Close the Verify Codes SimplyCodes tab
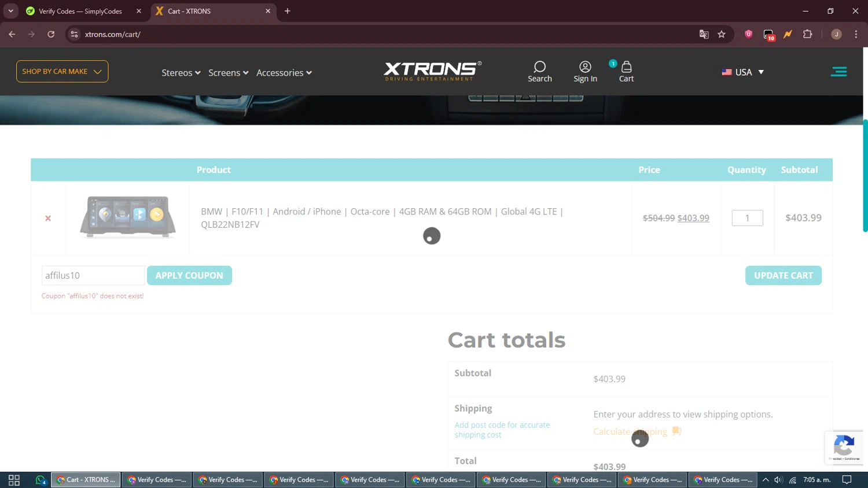Image resolution: width=868 pixels, height=488 pixels. (138, 11)
